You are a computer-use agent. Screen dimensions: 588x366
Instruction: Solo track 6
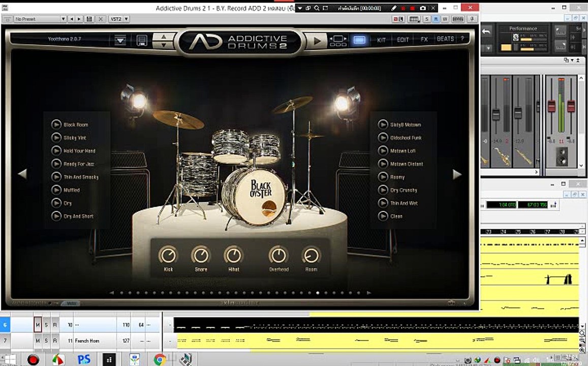point(46,325)
